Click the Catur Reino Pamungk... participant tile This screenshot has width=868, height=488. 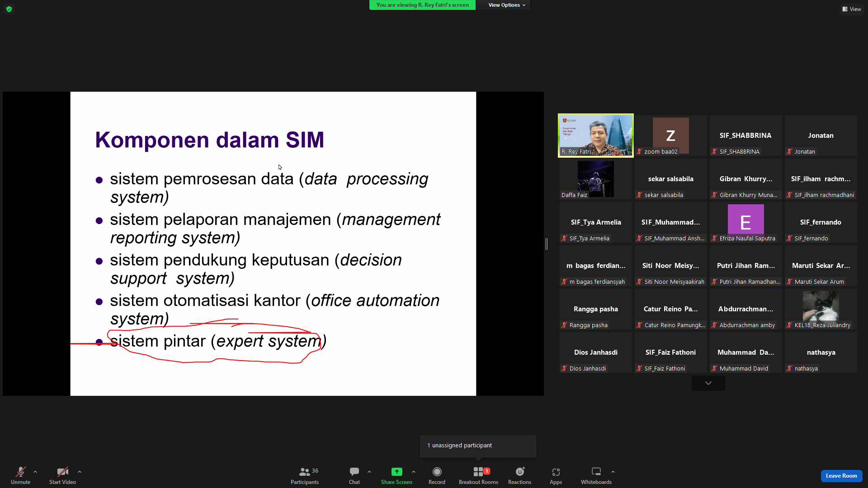671,309
